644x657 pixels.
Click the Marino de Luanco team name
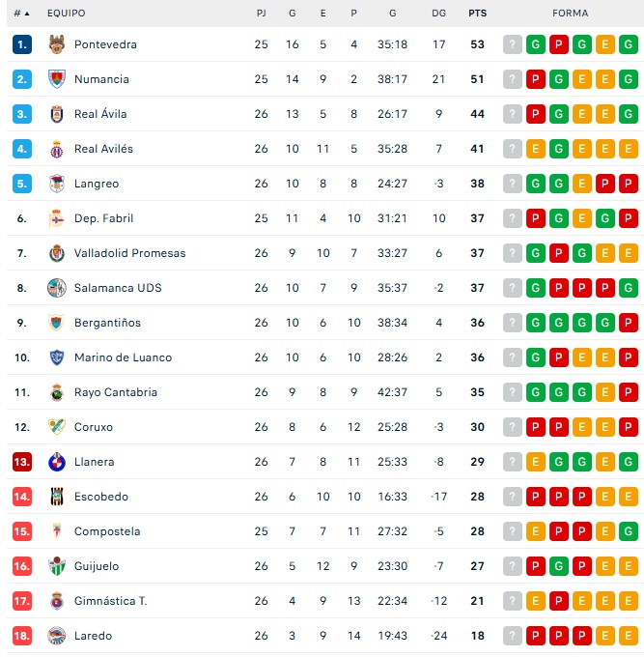pos(123,357)
